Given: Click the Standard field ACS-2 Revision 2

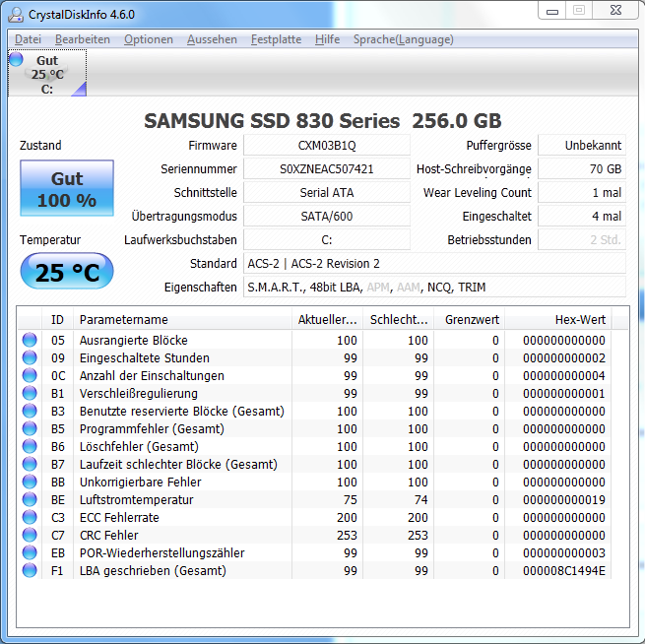Looking at the screenshot, I should [435, 264].
